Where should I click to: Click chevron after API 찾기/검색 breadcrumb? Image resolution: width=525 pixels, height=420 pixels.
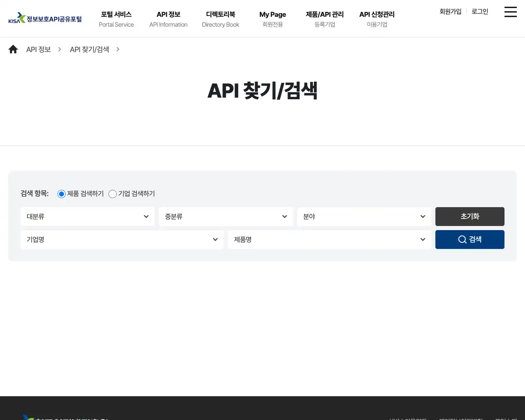click(x=118, y=49)
